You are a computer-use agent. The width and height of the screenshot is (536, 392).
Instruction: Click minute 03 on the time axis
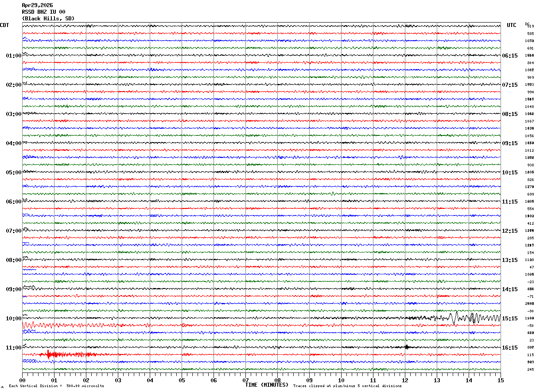click(x=118, y=380)
